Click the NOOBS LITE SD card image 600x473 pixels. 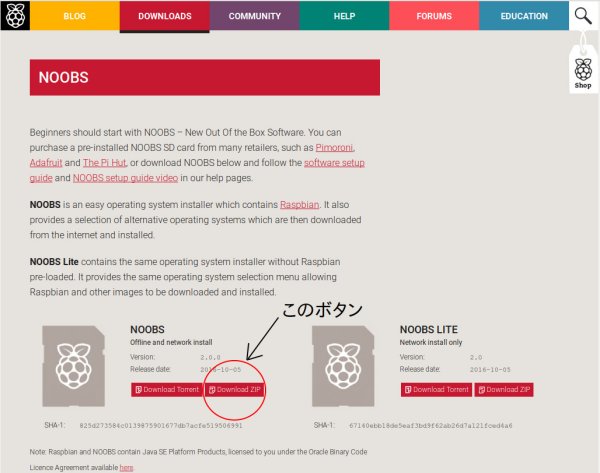click(x=343, y=366)
